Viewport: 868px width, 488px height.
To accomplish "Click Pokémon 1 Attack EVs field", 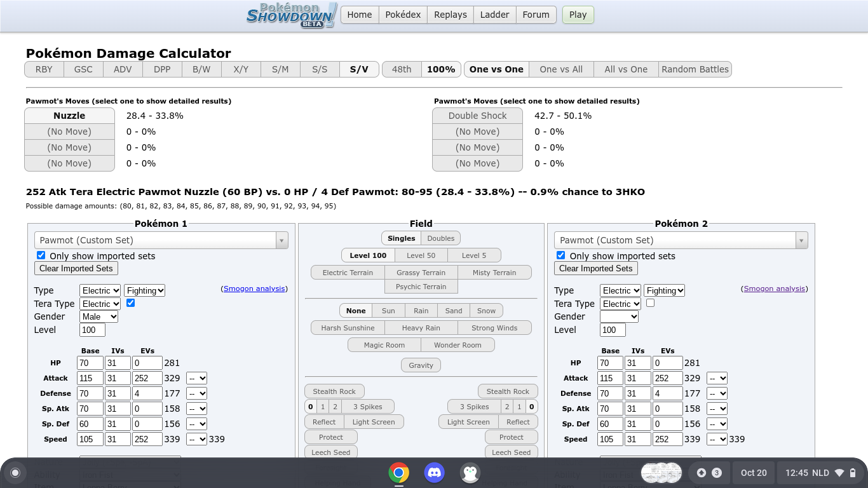I will [147, 378].
